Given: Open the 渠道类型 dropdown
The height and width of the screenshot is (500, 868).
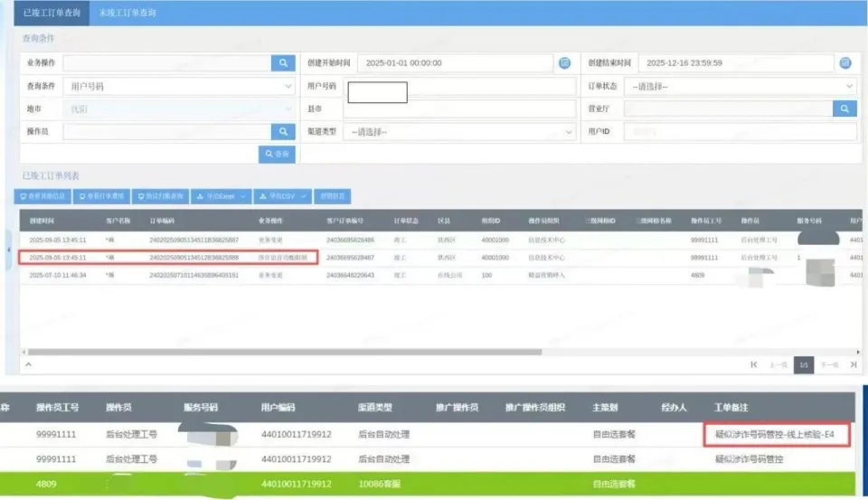Looking at the screenshot, I should [x=460, y=132].
